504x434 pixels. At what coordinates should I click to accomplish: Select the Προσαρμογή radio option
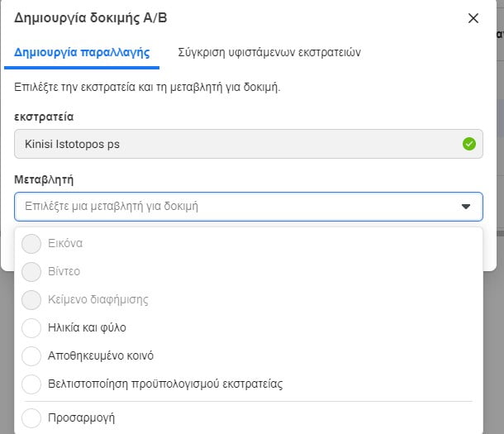(x=31, y=417)
